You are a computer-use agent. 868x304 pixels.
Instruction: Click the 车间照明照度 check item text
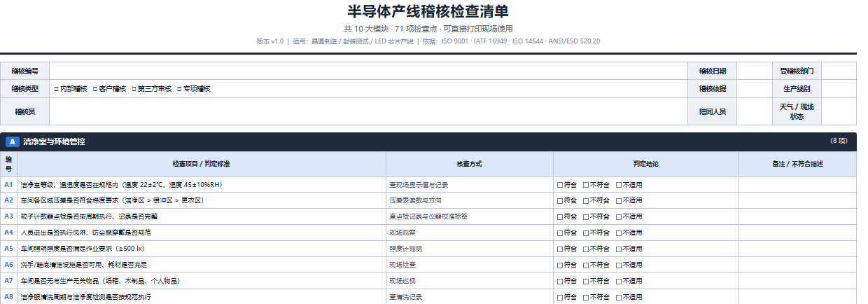83,249
